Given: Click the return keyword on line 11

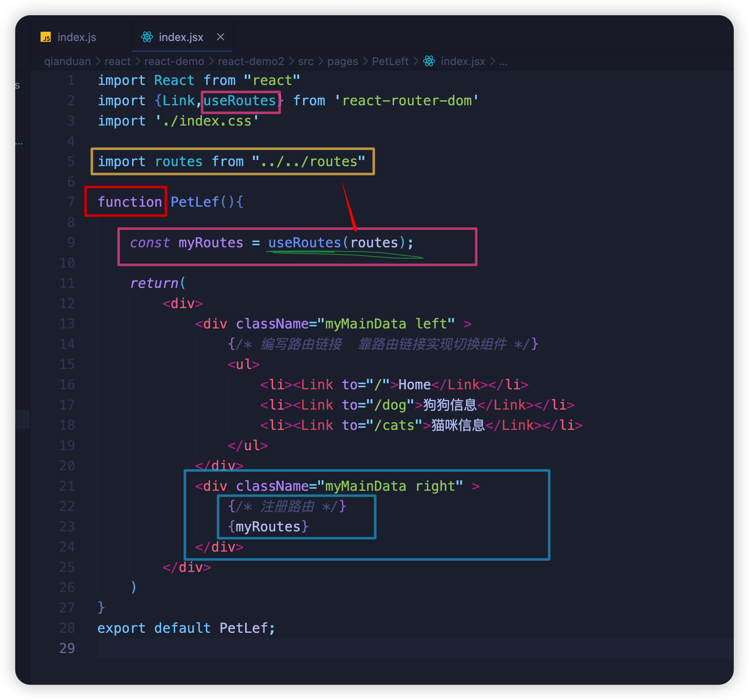Looking at the screenshot, I should click(154, 283).
